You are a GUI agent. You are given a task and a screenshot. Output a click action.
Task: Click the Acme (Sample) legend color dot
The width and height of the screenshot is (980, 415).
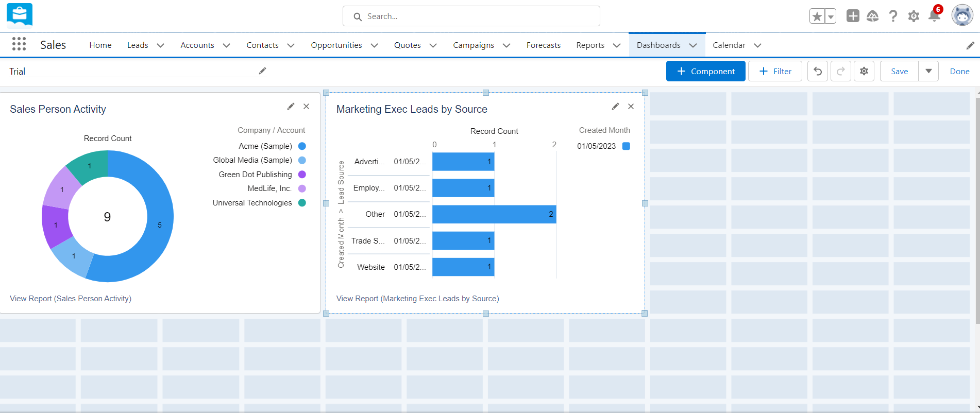coord(302,146)
